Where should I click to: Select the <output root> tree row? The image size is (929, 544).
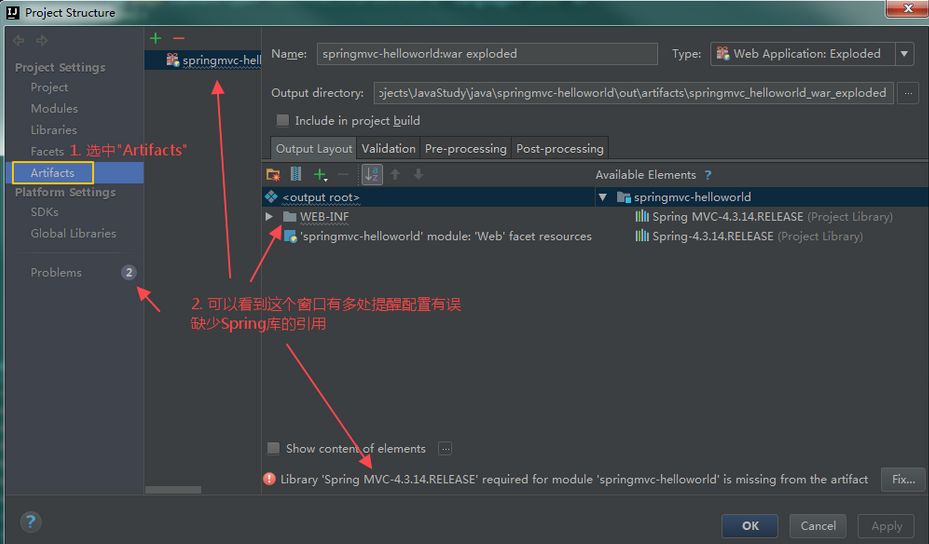[x=428, y=197]
